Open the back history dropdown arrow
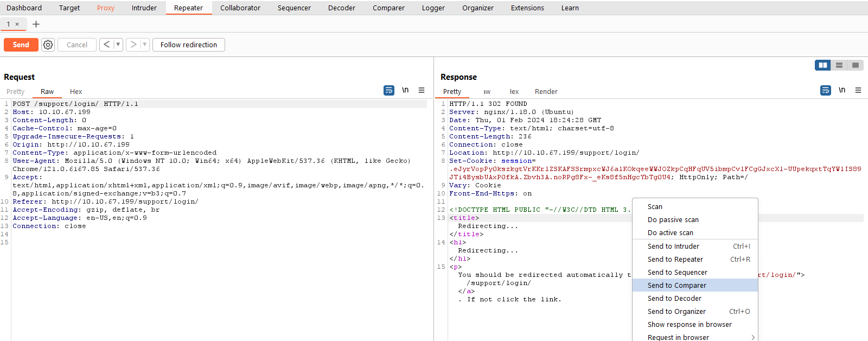Screen dimensions: 868x341 (118, 45)
